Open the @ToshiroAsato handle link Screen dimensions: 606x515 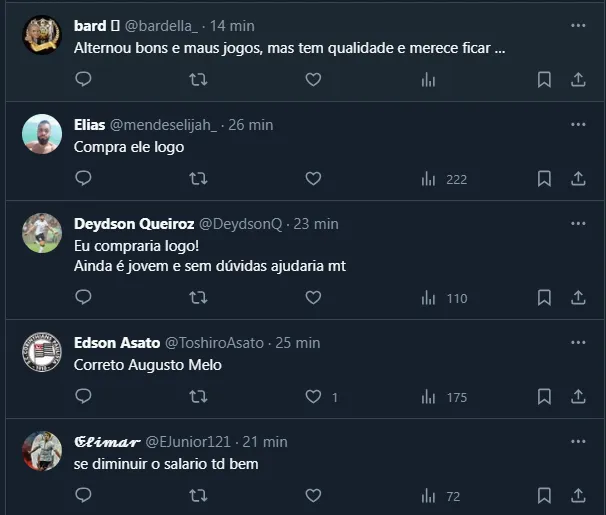pyautogui.click(x=214, y=343)
